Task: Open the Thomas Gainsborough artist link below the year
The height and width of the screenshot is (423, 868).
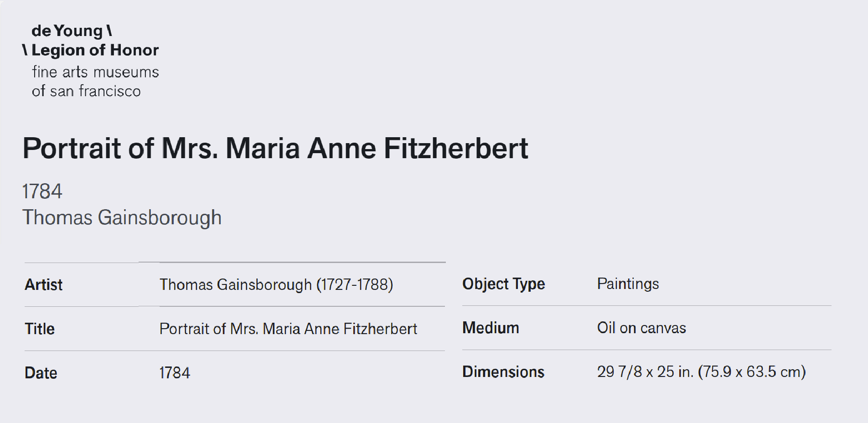Action: (x=122, y=217)
